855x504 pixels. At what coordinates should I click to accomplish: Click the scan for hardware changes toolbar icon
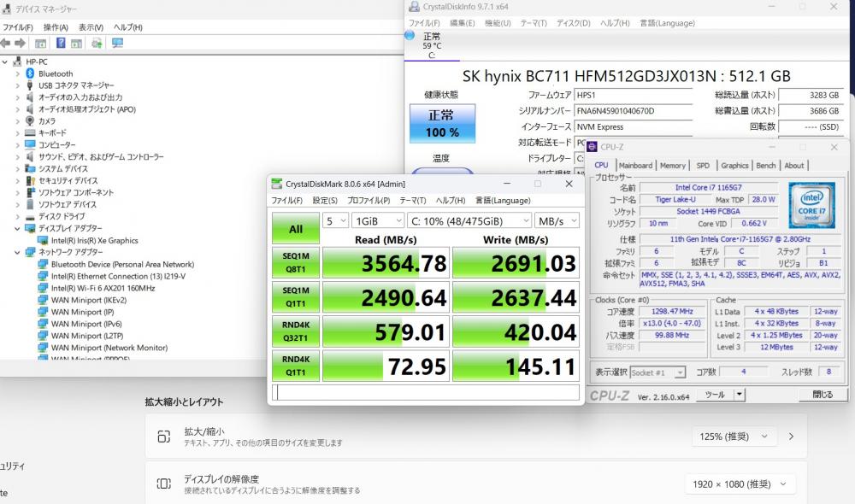coord(117,43)
